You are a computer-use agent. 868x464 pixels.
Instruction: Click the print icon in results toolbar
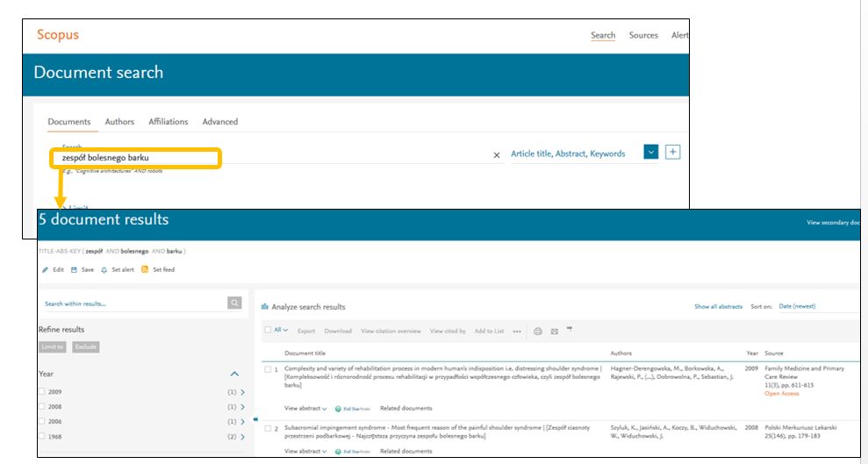[x=538, y=331]
